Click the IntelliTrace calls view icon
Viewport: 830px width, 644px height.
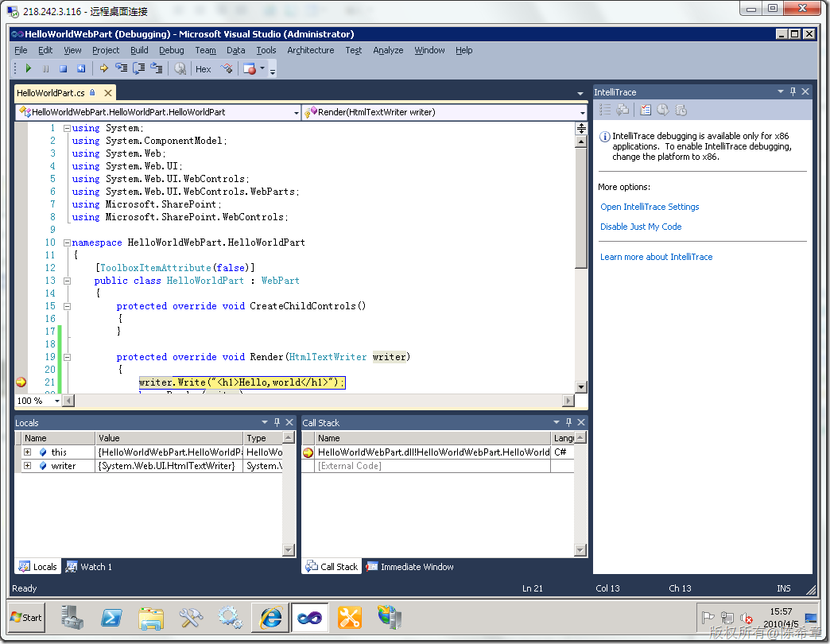tap(623, 110)
